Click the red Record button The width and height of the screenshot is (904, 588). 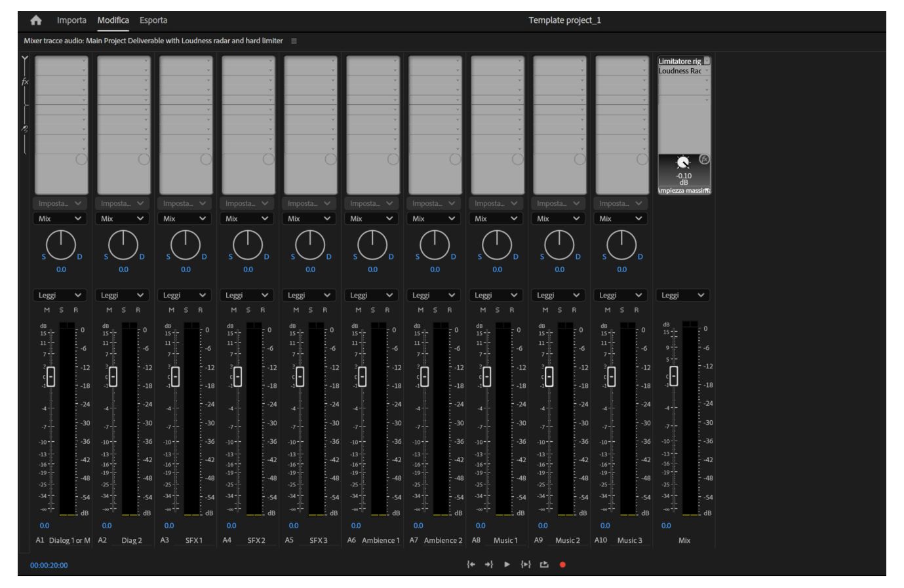tap(562, 564)
